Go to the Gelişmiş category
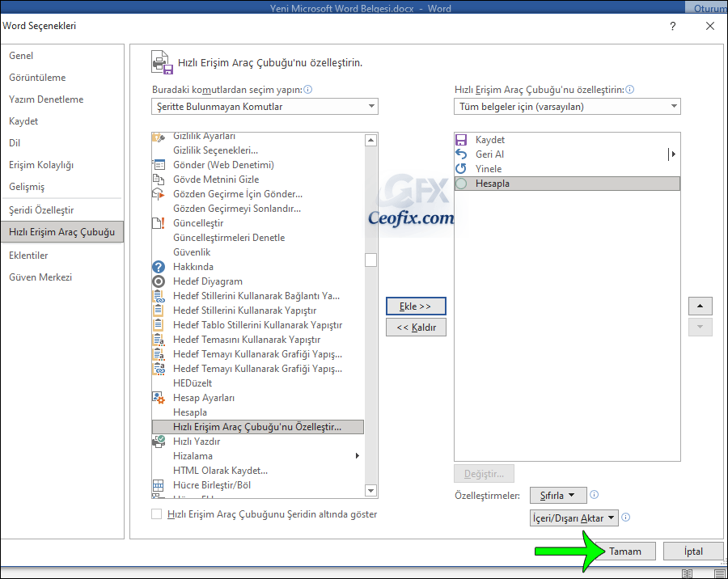Screen dimensions: 728x579 coord(27,187)
